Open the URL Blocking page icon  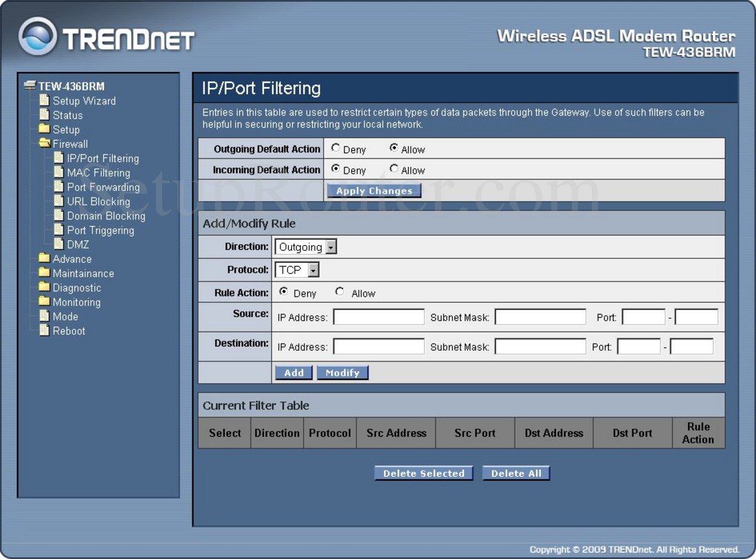tap(59, 201)
